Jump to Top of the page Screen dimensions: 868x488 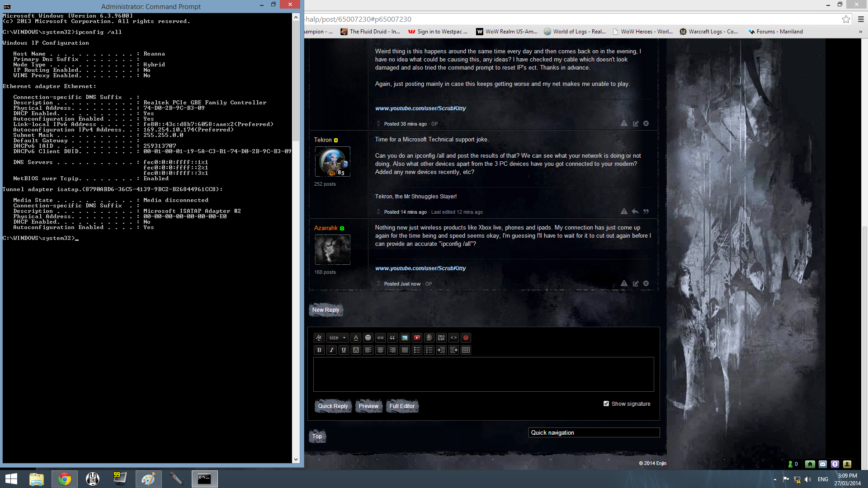click(x=317, y=436)
